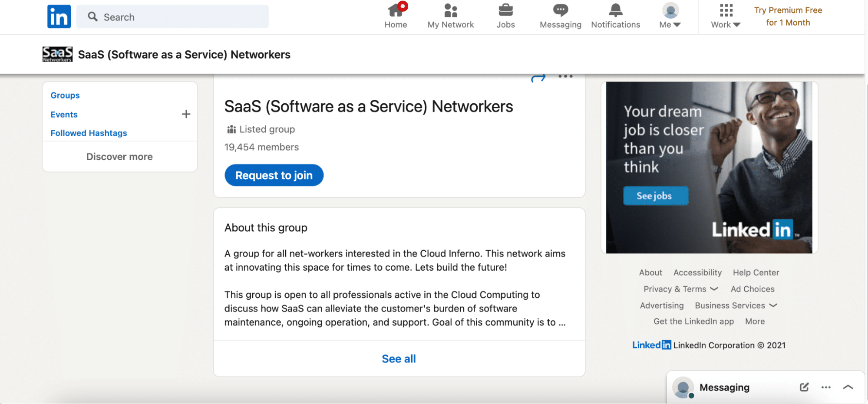The image size is (868, 404).
Task: Click the share arrow on the group page
Action: (x=539, y=76)
